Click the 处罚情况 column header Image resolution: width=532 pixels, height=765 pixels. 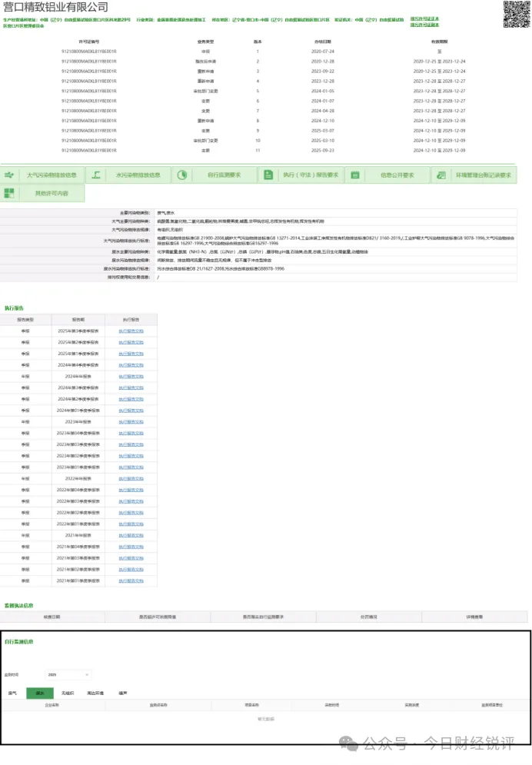coord(369,617)
